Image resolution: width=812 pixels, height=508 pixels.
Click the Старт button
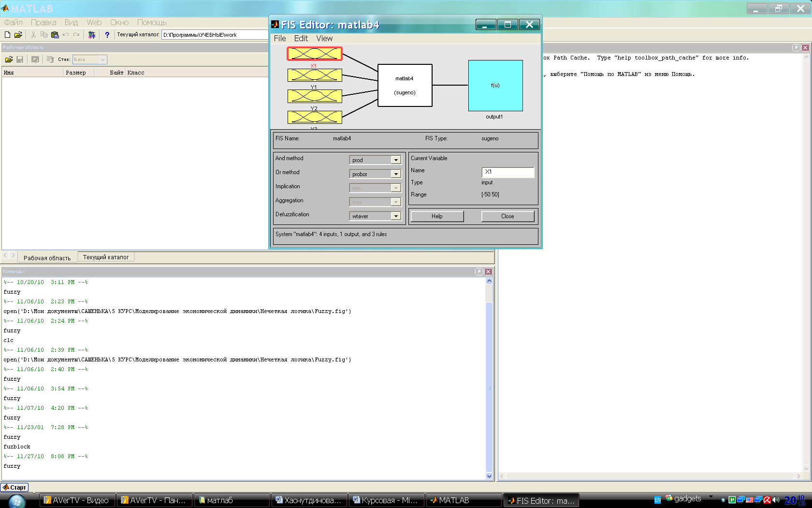point(14,487)
